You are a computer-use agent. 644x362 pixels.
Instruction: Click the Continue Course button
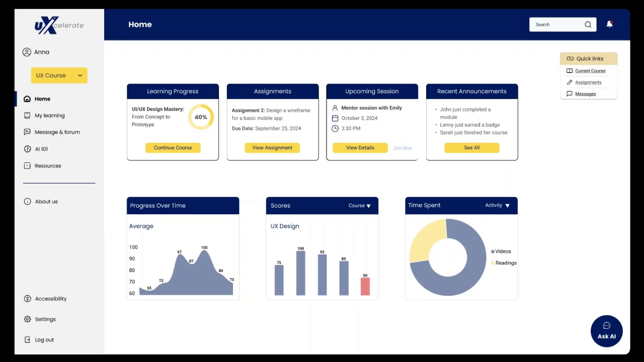click(x=173, y=147)
